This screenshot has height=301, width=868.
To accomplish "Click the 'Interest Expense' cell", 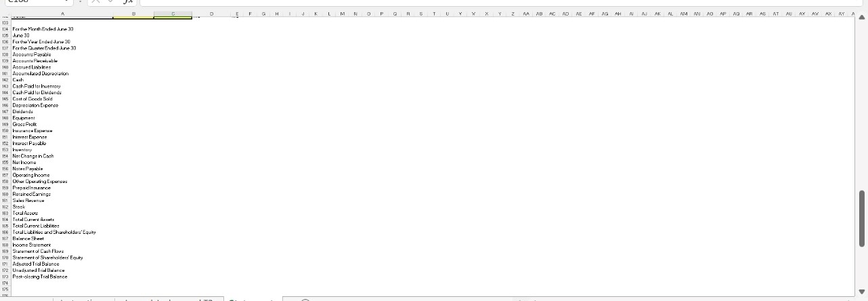I will 62,137.
